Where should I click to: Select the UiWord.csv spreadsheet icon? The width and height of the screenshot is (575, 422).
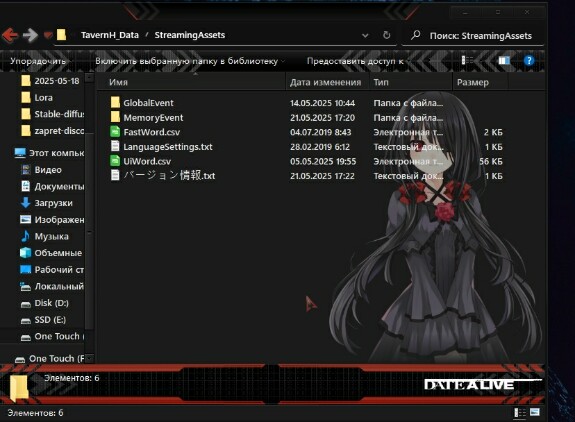point(115,161)
